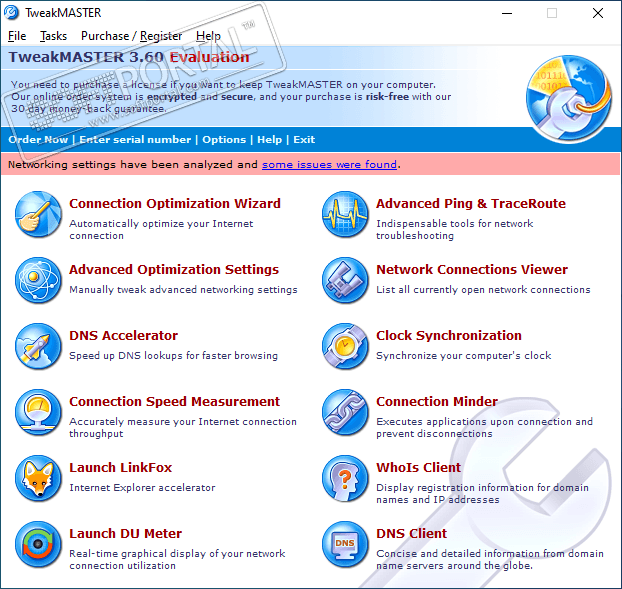The image size is (622, 589).
Task: Click 'Speed up DNS lookups for faster browsing'
Action: (173, 355)
